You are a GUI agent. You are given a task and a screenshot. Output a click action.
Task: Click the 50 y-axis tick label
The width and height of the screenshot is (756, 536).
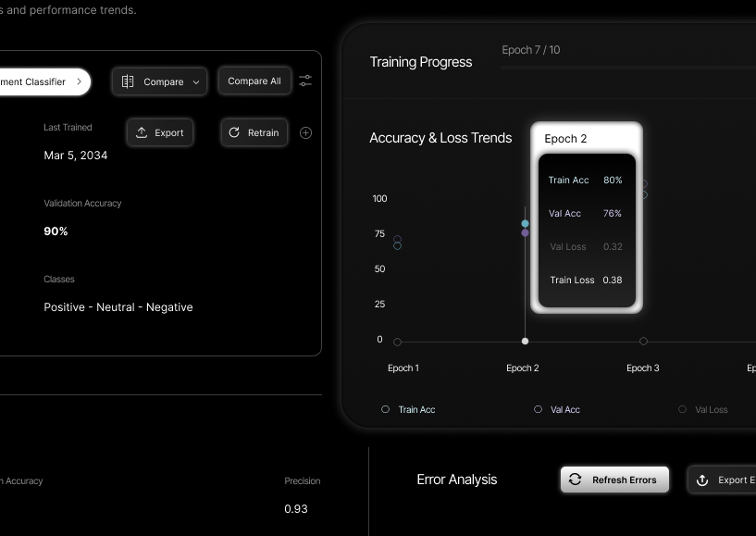[380, 269]
